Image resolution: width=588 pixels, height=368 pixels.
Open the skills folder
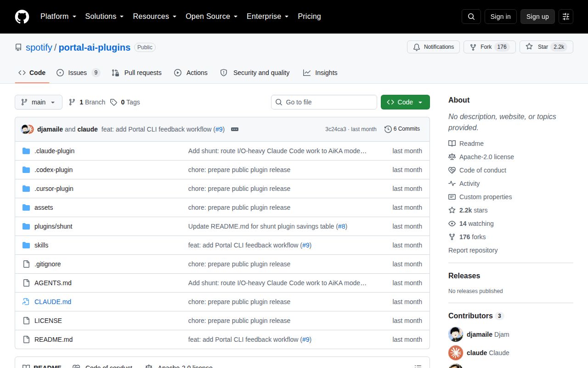click(x=41, y=245)
